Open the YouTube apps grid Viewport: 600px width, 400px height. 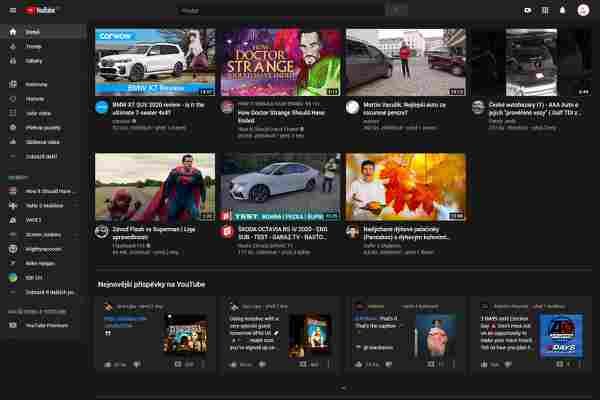click(x=544, y=10)
